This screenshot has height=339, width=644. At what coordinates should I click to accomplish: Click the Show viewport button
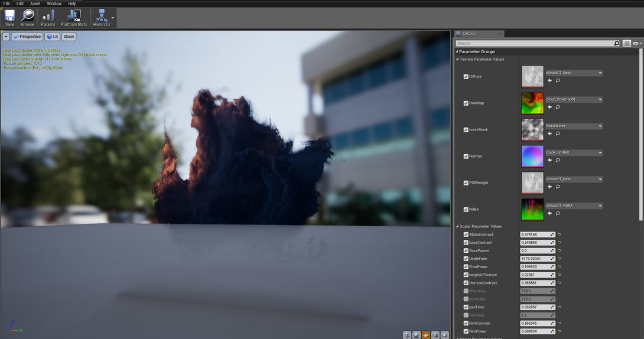tap(69, 37)
